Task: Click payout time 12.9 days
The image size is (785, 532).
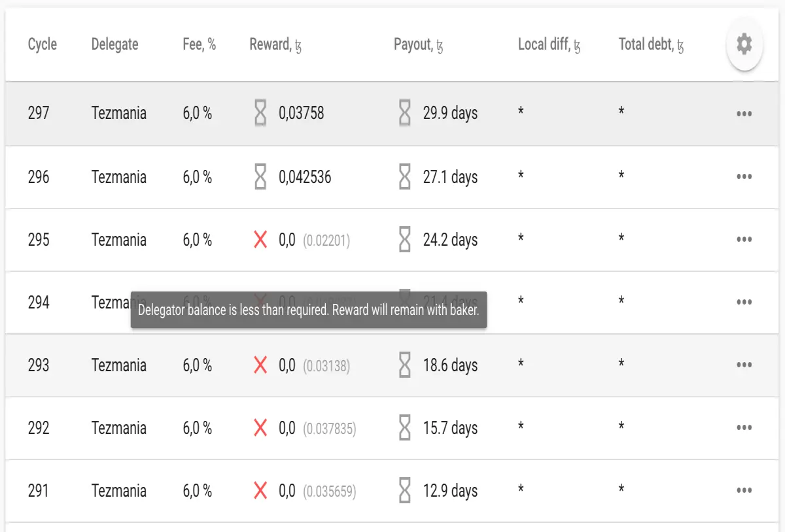Action: click(x=451, y=491)
